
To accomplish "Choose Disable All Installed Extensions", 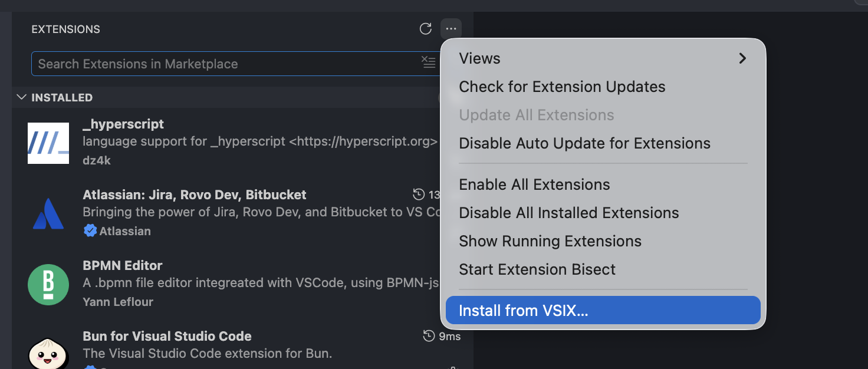I will (x=603, y=213).
